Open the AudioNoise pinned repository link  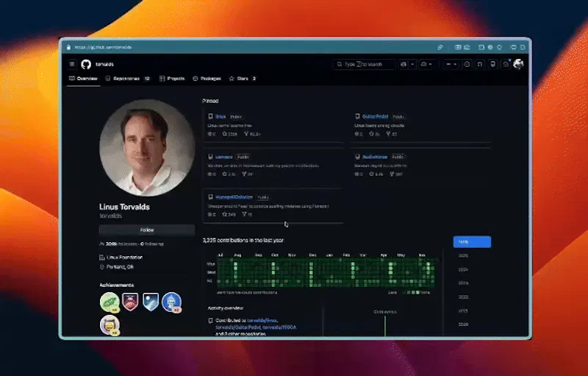375,157
